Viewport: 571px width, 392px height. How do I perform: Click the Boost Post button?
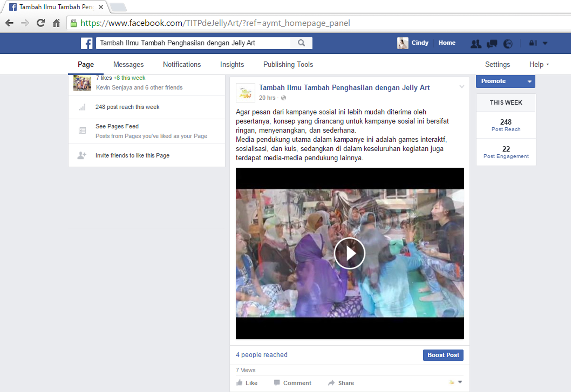point(443,355)
